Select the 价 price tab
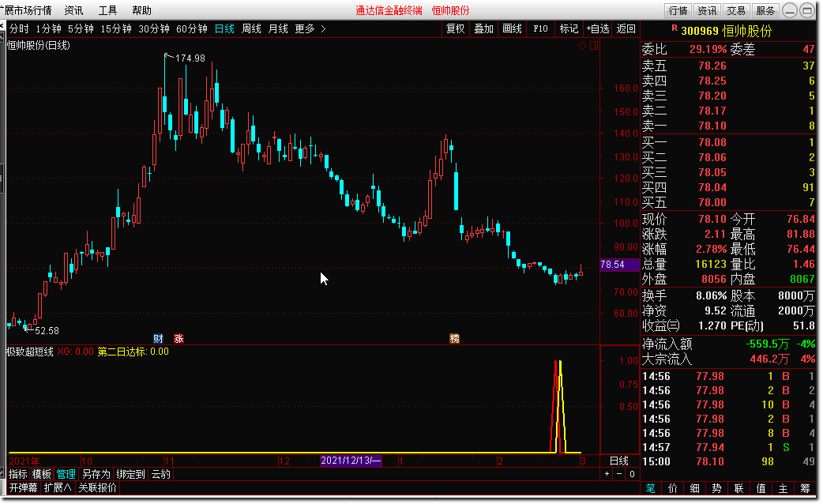Screen dimensions: 823x504 [672, 489]
